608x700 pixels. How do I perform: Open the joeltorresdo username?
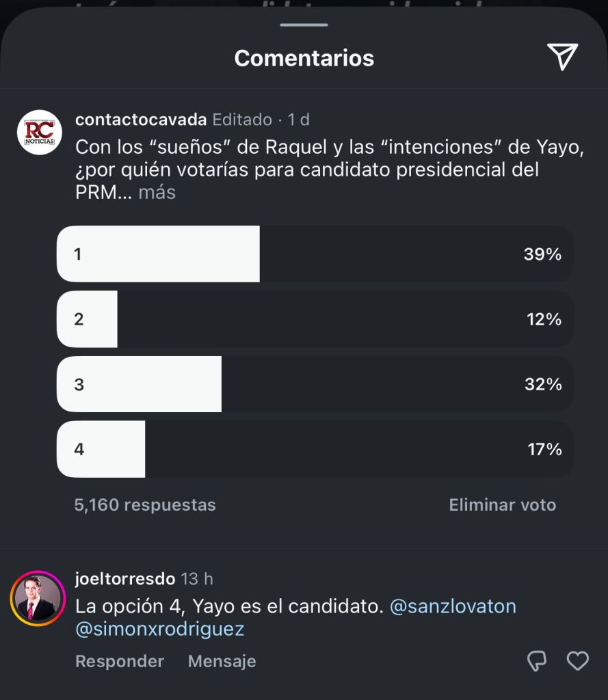125,579
